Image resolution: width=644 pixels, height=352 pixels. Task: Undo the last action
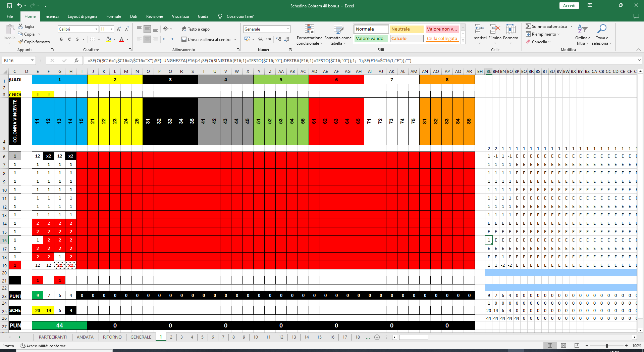19,6
